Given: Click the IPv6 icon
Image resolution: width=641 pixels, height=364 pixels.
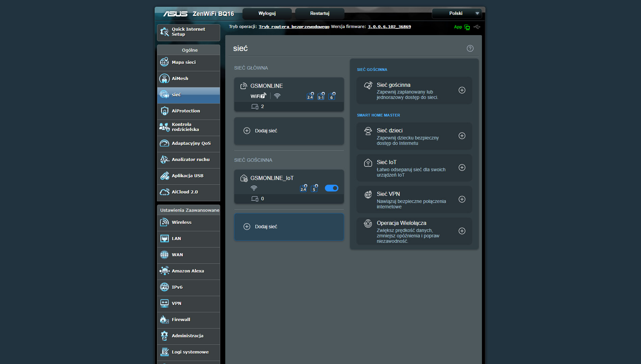Looking at the screenshot, I should [164, 287].
